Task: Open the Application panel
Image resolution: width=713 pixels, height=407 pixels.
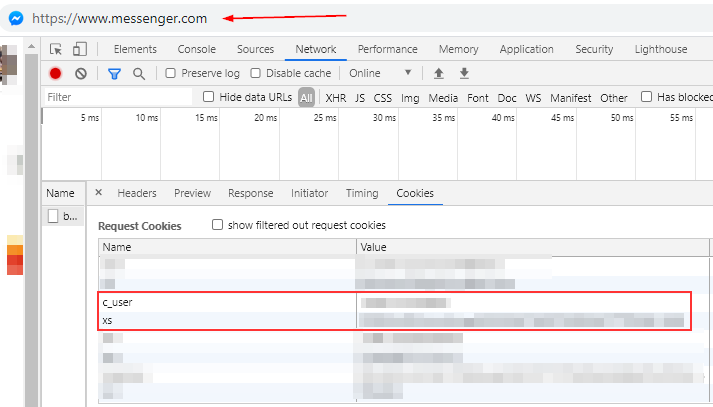Action: tap(527, 49)
